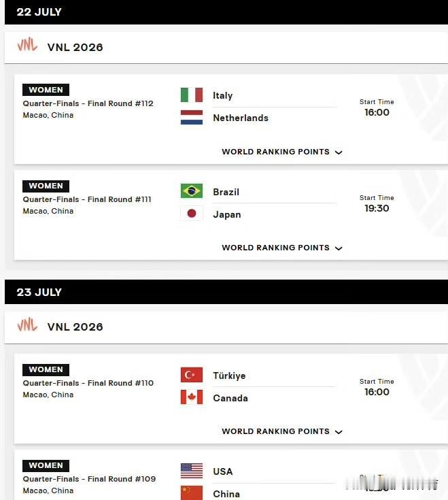Click the Japan flag icon

(192, 214)
